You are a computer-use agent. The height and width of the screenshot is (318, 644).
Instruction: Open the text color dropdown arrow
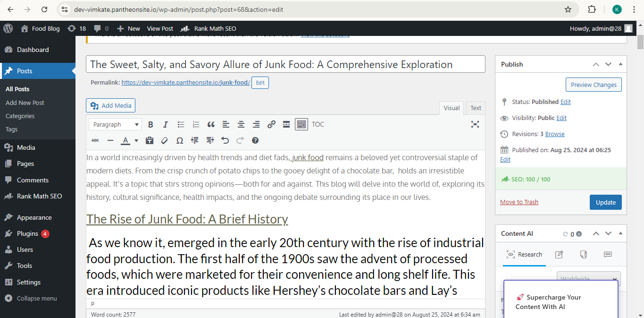136,140
